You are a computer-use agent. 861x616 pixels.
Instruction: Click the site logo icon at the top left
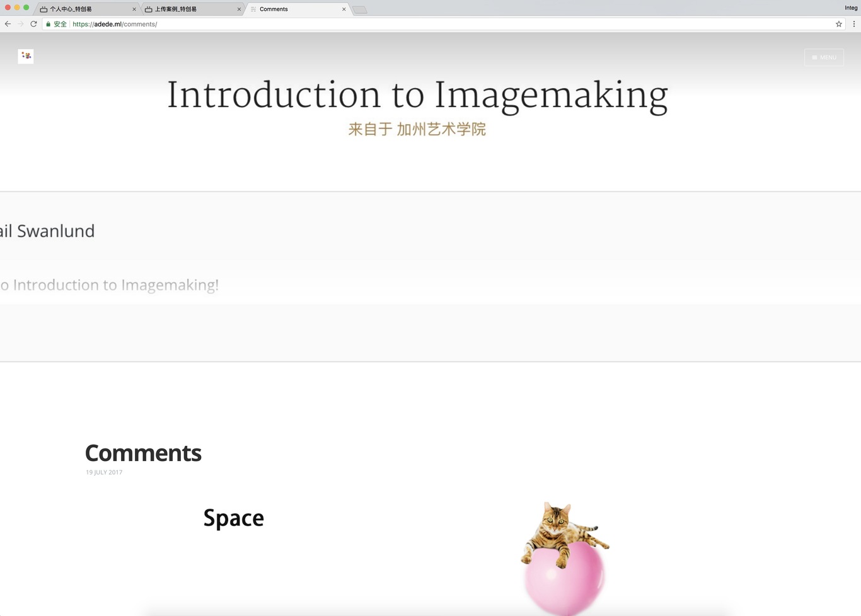tap(26, 56)
